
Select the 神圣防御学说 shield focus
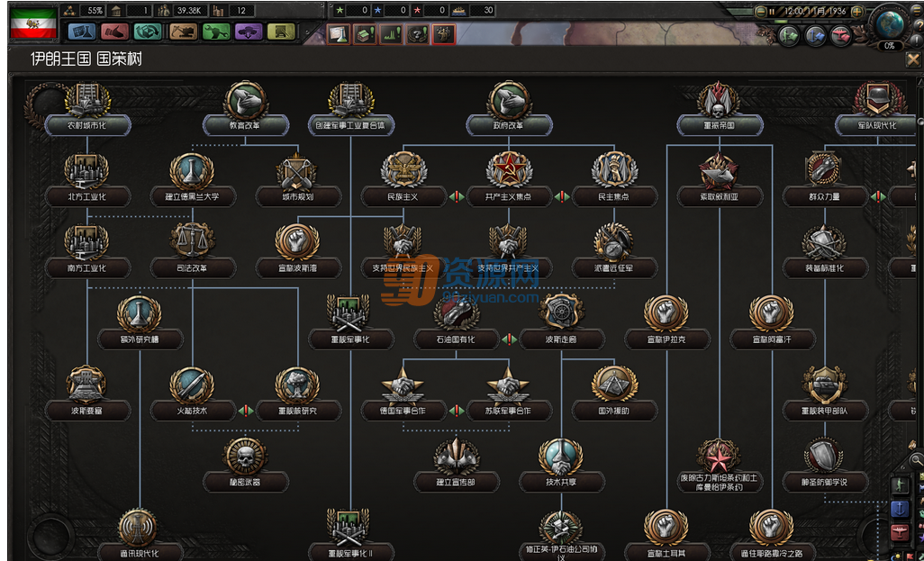825,466
